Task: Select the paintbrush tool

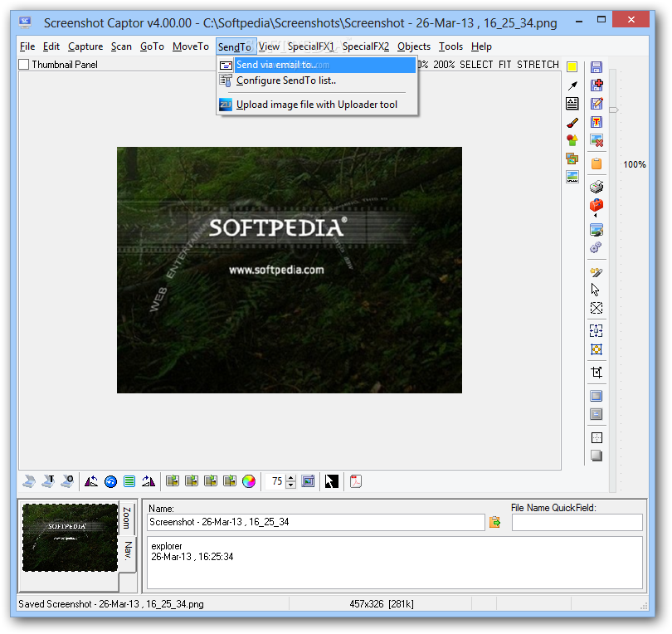Action: click(572, 123)
